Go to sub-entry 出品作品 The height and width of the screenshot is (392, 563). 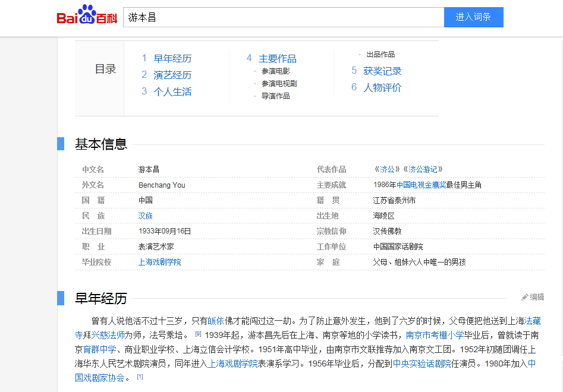tap(380, 55)
